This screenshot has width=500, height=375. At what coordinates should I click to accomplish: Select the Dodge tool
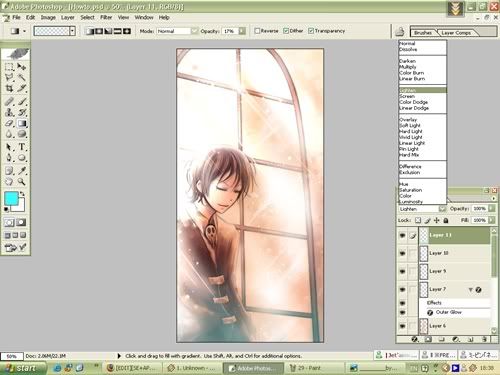pyautogui.click(x=22, y=134)
